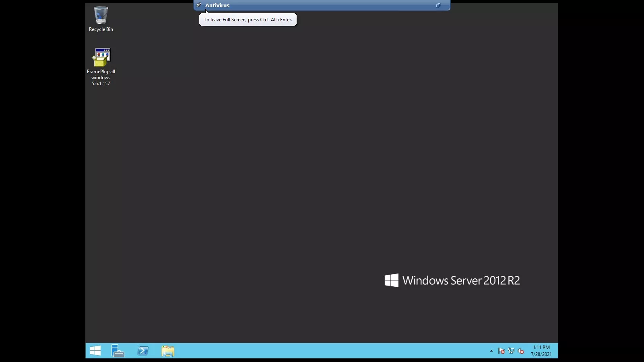The width and height of the screenshot is (644, 362).
Task: Click the FramePkg-all windows 5.6.1.157 label
Action: click(101, 78)
